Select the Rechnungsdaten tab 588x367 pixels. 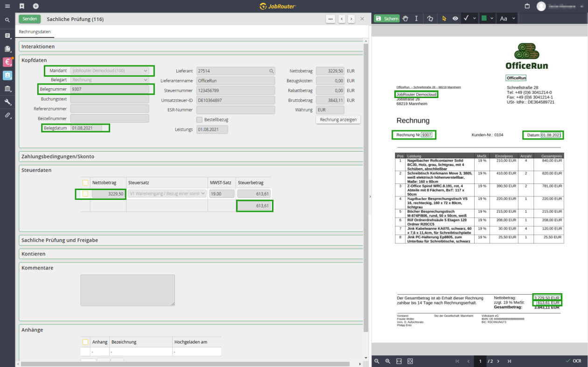[35, 32]
